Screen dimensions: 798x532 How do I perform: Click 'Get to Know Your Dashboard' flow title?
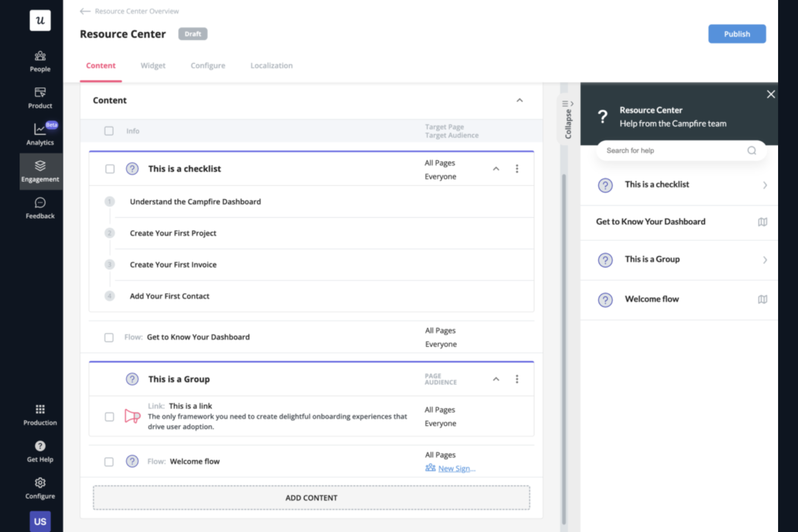coord(198,337)
